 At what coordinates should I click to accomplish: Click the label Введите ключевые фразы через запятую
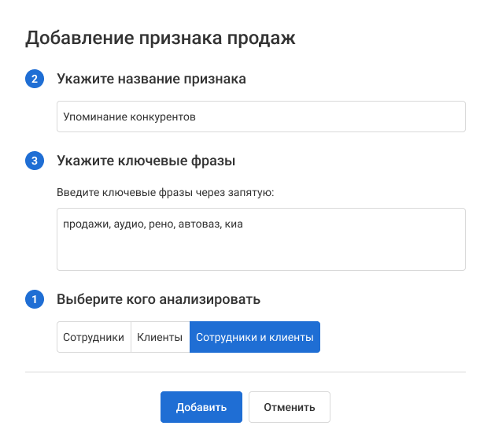(x=164, y=191)
